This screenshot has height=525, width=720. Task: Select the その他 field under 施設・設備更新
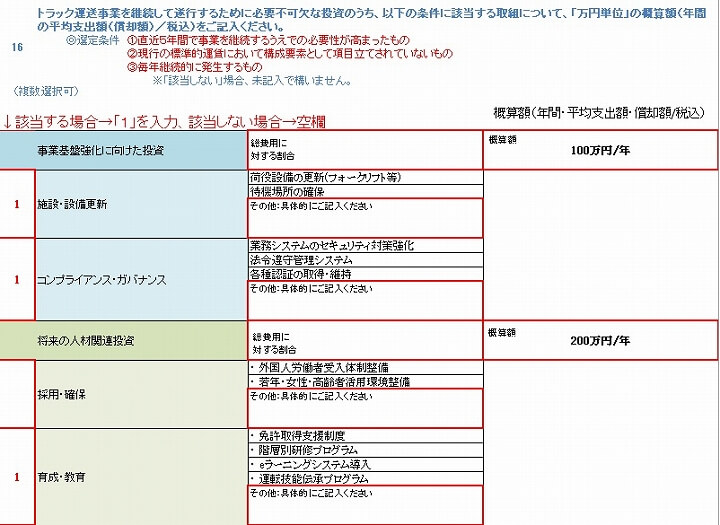pyautogui.click(x=365, y=217)
